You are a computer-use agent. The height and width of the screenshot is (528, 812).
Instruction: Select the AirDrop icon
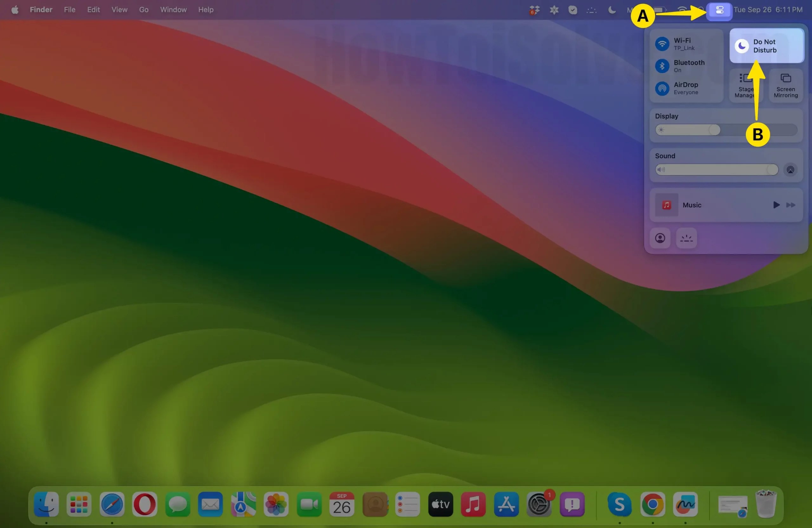click(x=662, y=88)
